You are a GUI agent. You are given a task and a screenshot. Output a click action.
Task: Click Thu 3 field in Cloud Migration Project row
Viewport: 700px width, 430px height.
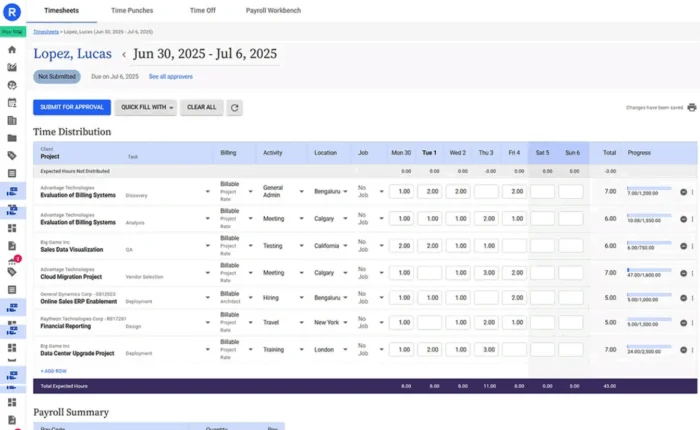click(486, 273)
